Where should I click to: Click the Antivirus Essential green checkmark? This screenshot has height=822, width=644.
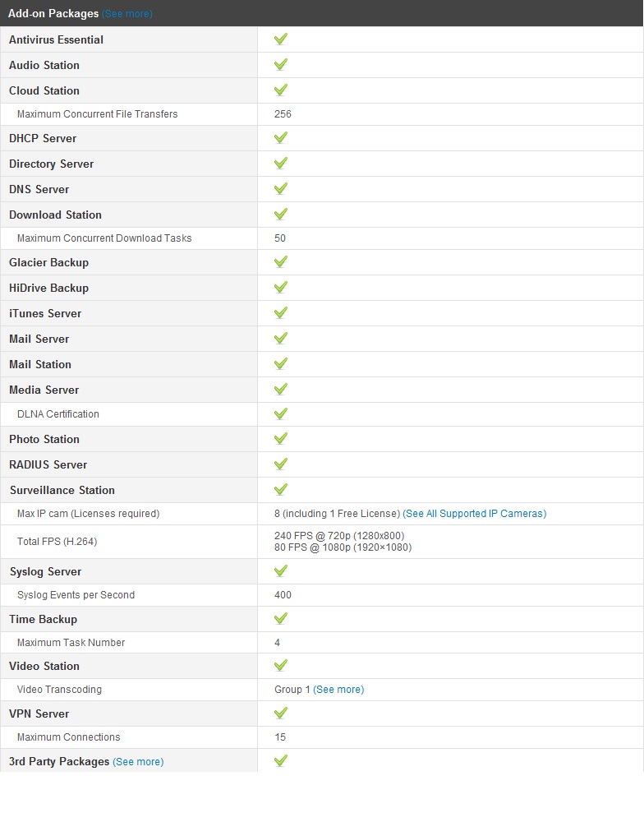[280, 39]
